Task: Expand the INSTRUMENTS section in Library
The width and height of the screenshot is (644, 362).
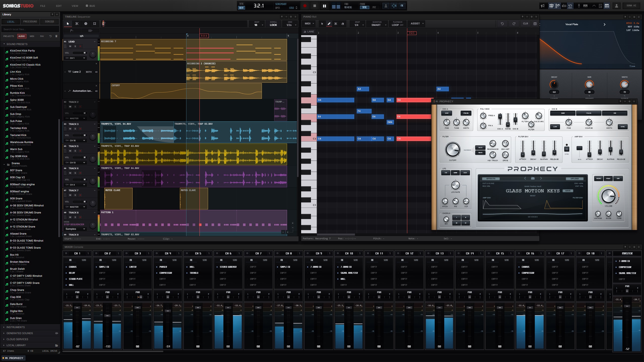Action: pyautogui.click(x=30, y=327)
